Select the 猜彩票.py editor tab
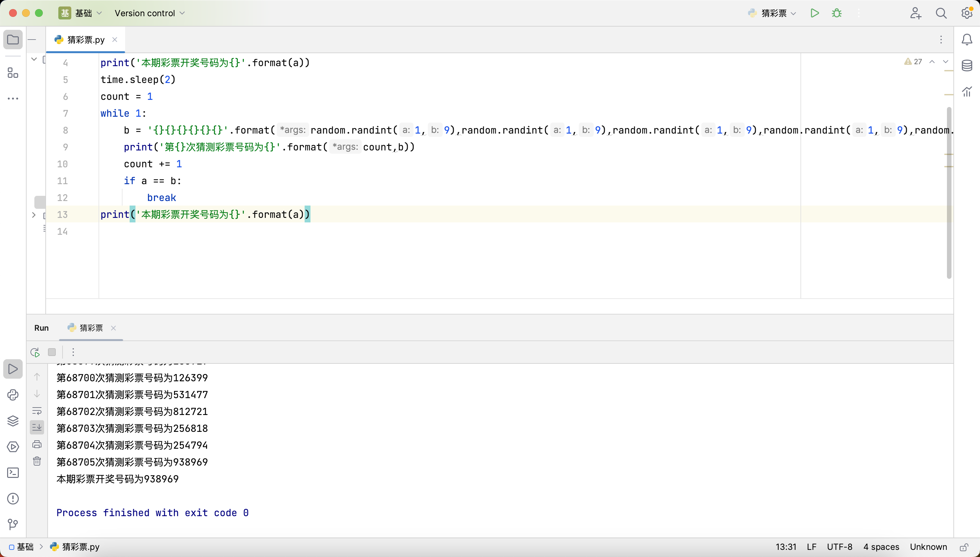This screenshot has height=557, width=980. (x=86, y=40)
